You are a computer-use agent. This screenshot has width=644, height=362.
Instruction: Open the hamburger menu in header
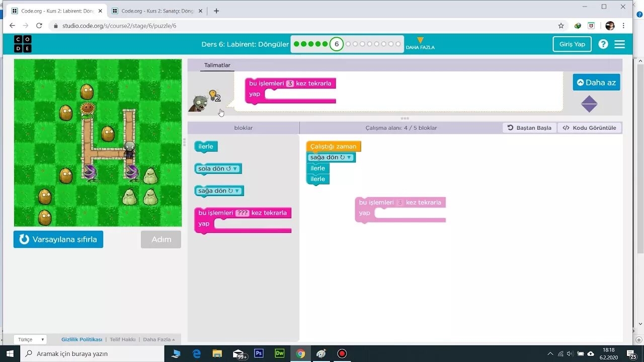pos(620,44)
